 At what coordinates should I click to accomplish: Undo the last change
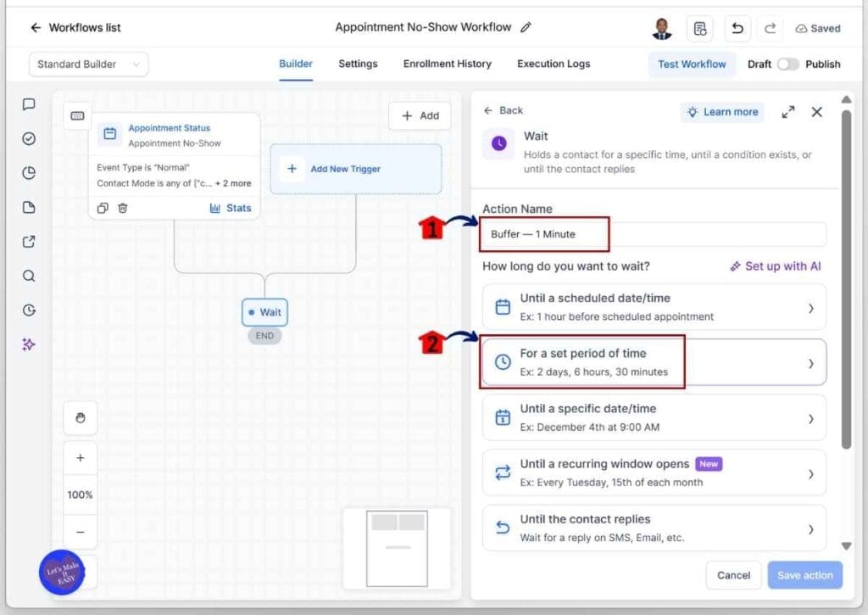tap(737, 28)
